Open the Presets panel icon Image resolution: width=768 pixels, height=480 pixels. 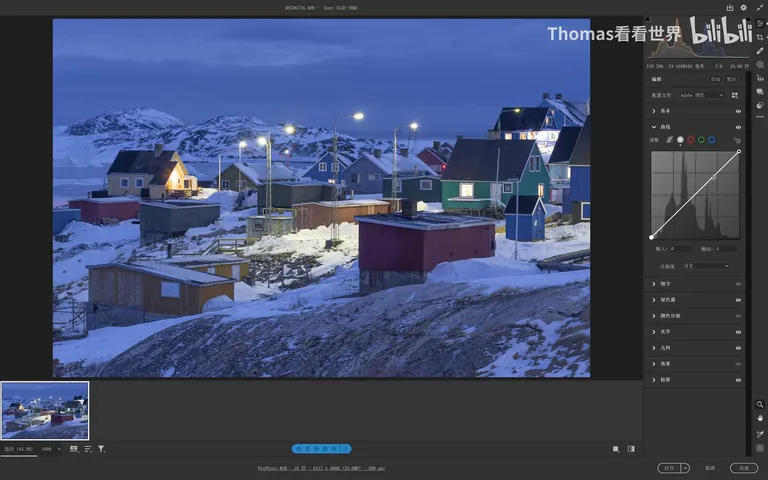tap(760, 105)
